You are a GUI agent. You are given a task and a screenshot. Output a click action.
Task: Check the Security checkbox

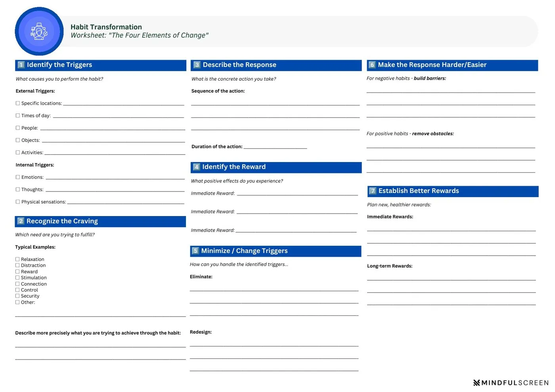17,296
